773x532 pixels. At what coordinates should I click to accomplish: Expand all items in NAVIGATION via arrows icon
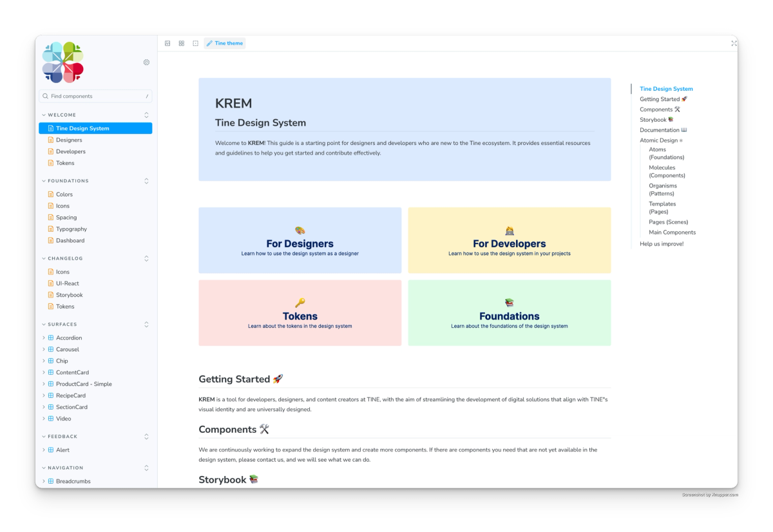point(146,468)
